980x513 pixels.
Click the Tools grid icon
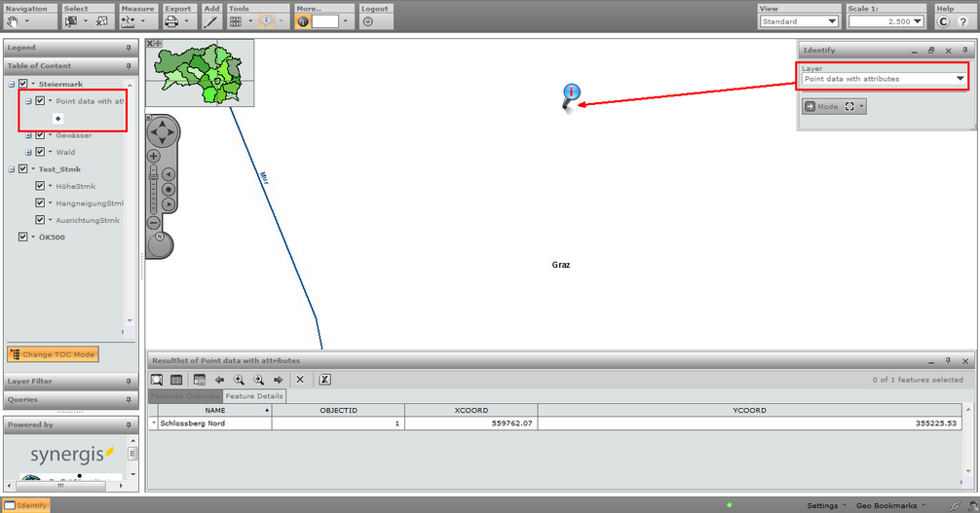(x=236, y=21)
